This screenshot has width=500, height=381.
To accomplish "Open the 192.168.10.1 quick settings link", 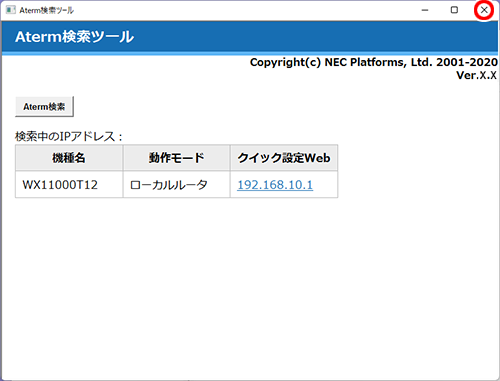I will [275, 185].
